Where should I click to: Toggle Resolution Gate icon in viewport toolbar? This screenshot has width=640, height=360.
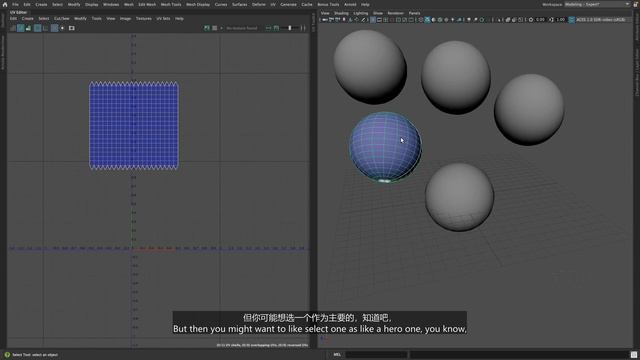[386, 20]
